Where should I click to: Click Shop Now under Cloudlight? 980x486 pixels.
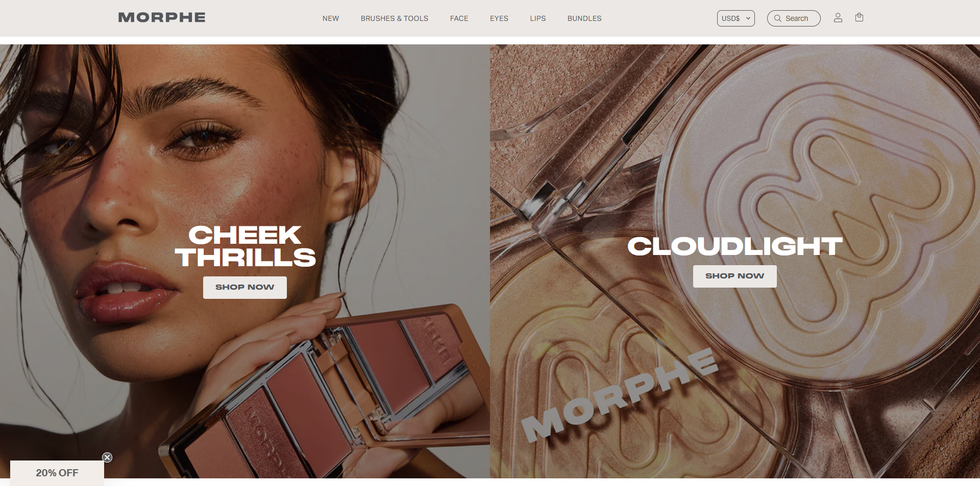tap(735, 276)
